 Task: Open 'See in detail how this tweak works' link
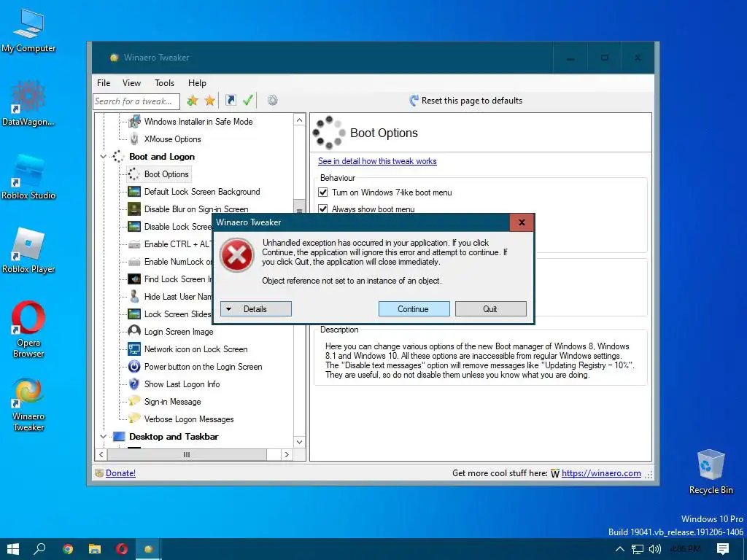377,161
